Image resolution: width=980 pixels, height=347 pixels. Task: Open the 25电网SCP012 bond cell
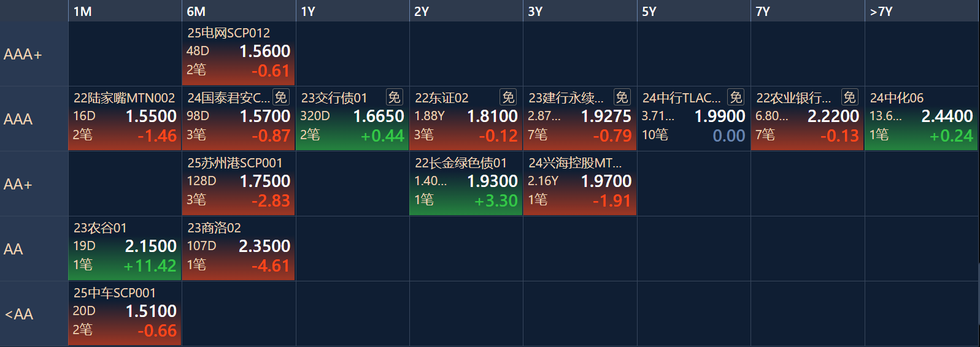click(239, 54)
